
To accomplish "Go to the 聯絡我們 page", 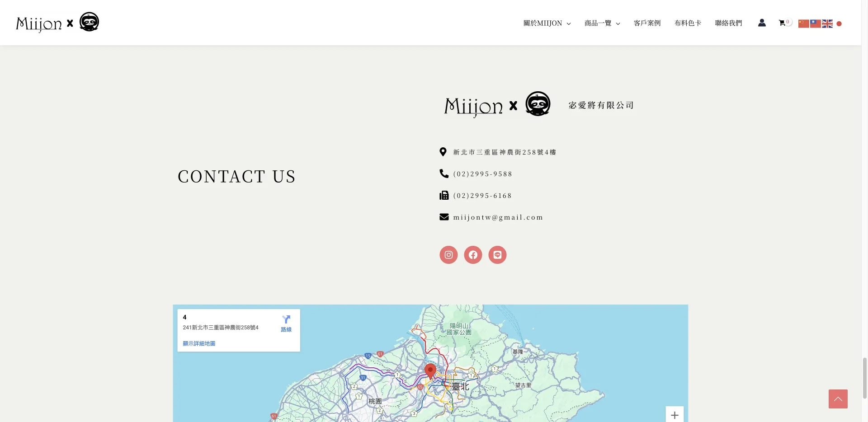I will coord(728,23).
